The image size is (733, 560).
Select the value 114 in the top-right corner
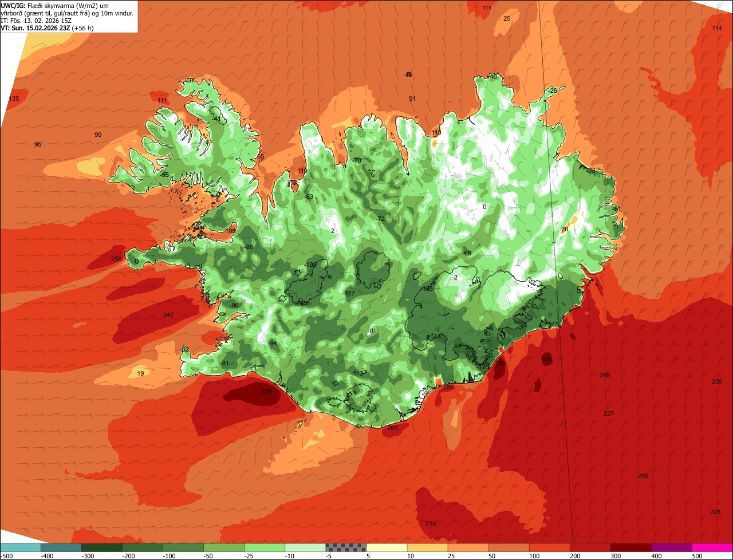click(717, 29)
